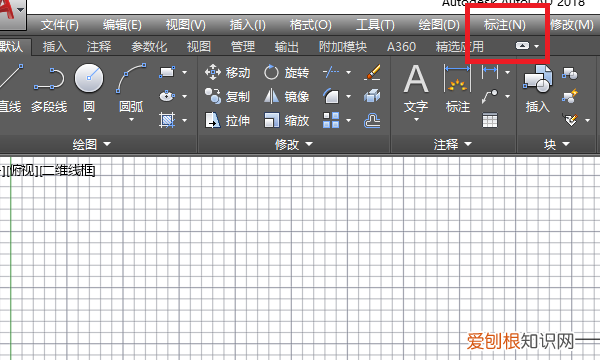The image size is (600, 360).
Task: Switch to the 参数化 ribbon tab
Action: tap(149, 47)
